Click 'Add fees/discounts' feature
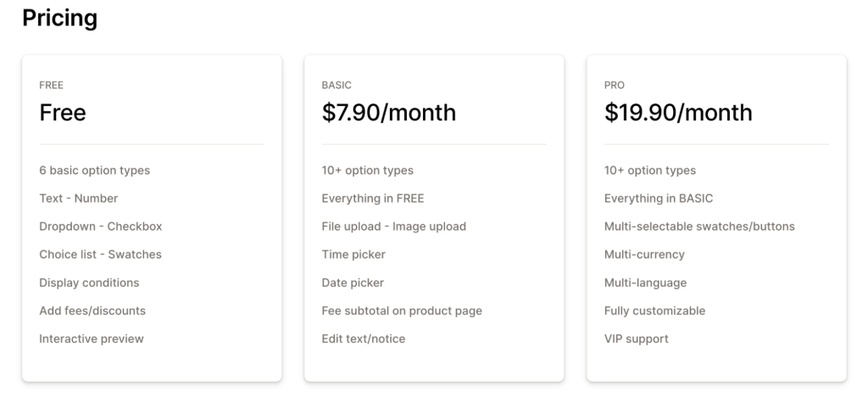 tap(92, 311)
